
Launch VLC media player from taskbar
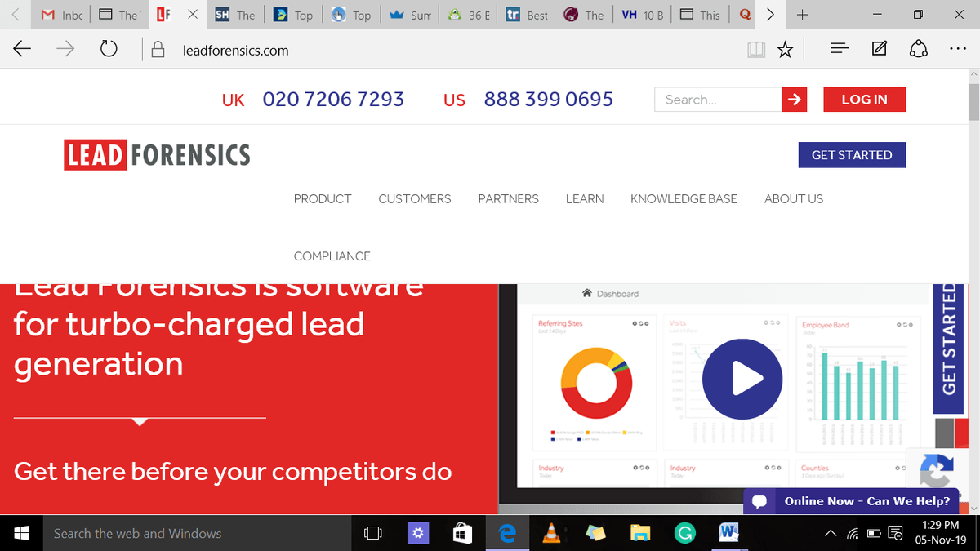(x=551, y=533)
